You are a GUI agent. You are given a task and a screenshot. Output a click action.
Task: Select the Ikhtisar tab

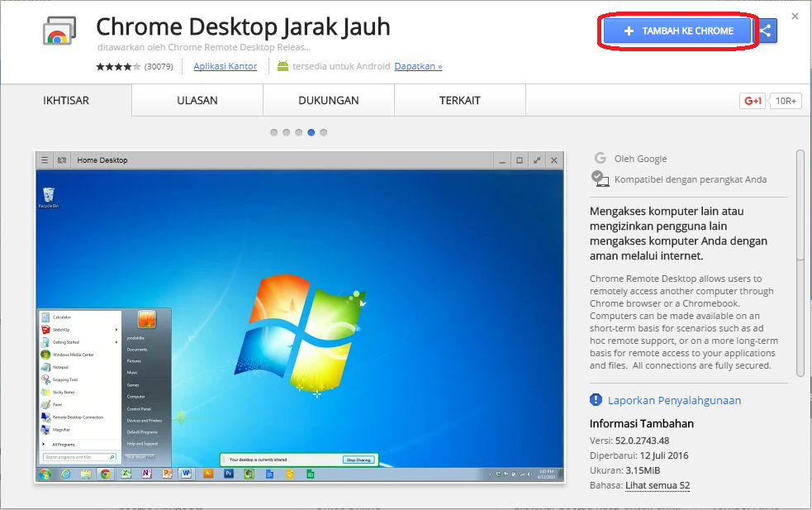66,101
